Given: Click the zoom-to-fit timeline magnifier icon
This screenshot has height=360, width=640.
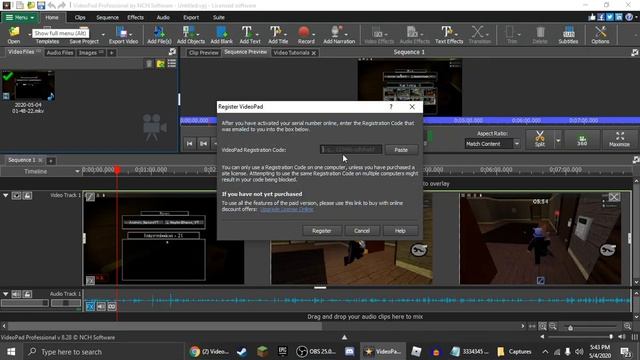Looking at the screenshot, I should (542, 326).
